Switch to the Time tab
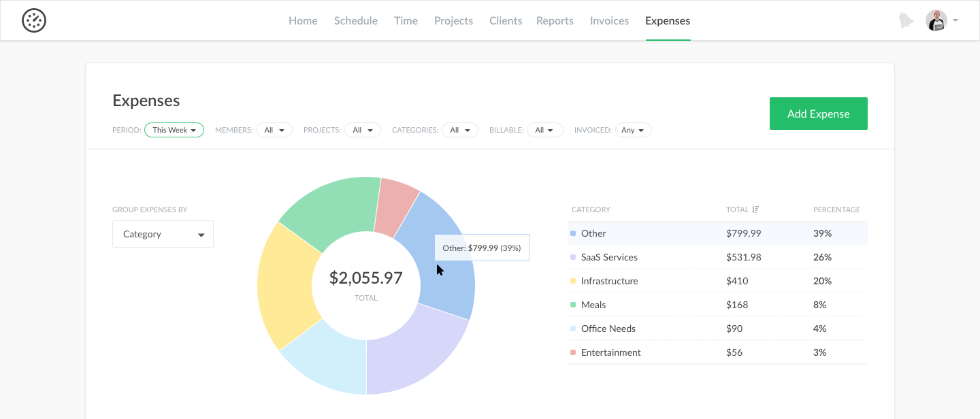 (406, 20)
